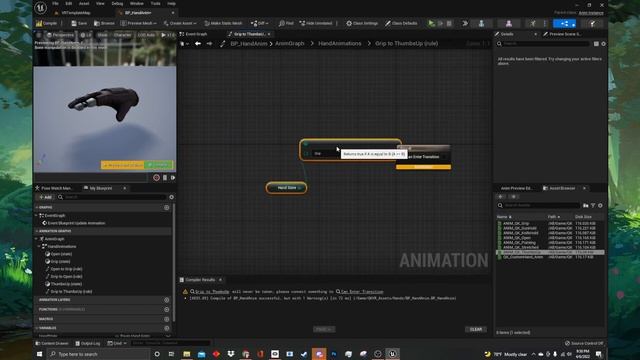
Task: Open the Perspective viewport dropdown
Action: [x=60, y=35]
